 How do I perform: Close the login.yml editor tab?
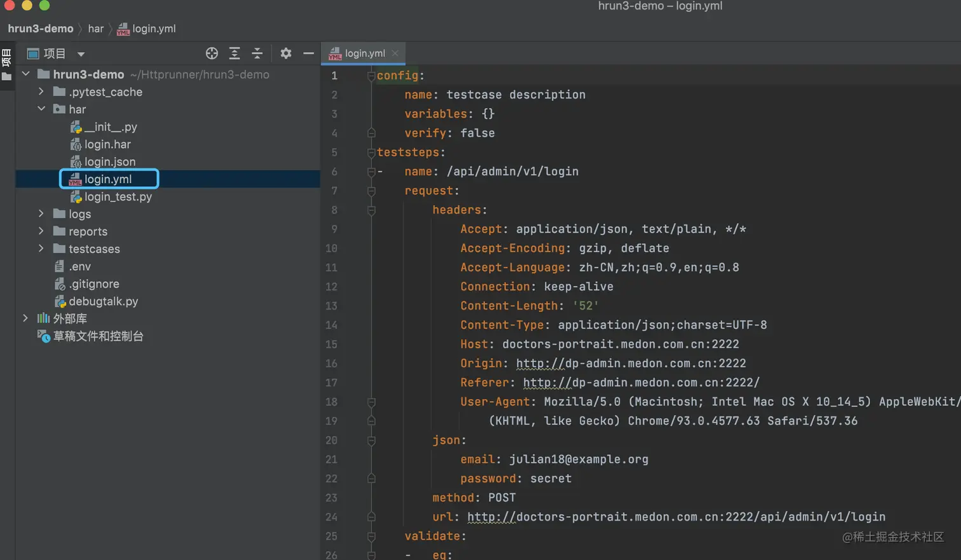tap(395, 53)
